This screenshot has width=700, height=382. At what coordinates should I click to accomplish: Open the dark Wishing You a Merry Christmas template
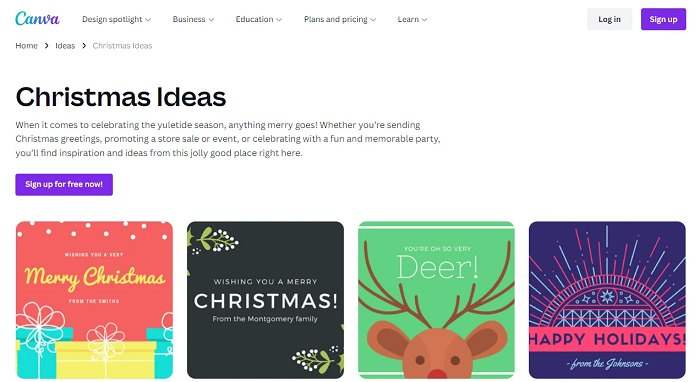(x=265, y=300)
